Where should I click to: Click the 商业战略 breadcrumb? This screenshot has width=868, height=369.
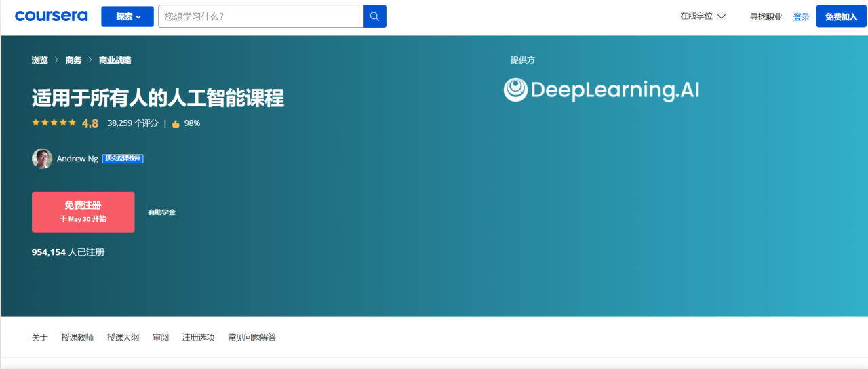115,60
